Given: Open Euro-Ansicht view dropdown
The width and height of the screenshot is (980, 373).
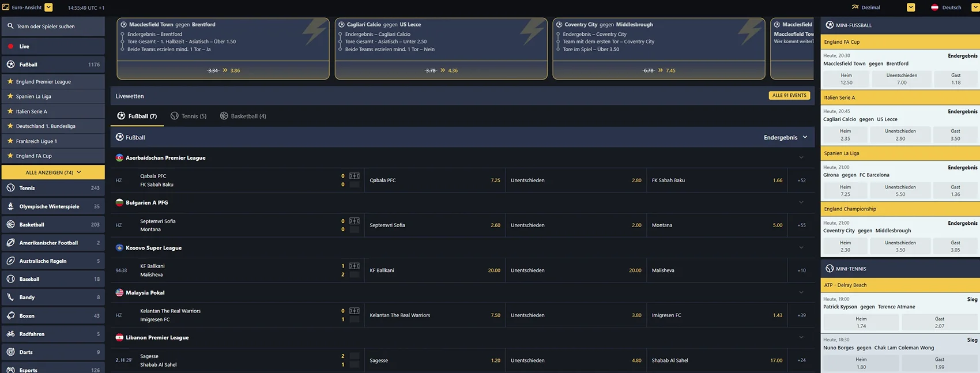Looking at the screenshot, I should 48,7.
